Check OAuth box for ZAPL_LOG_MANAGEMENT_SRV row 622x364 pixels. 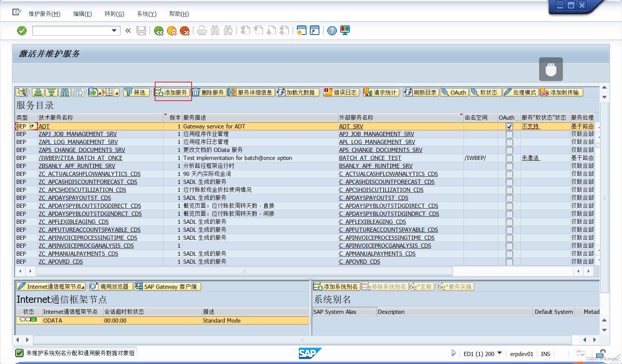509,142
